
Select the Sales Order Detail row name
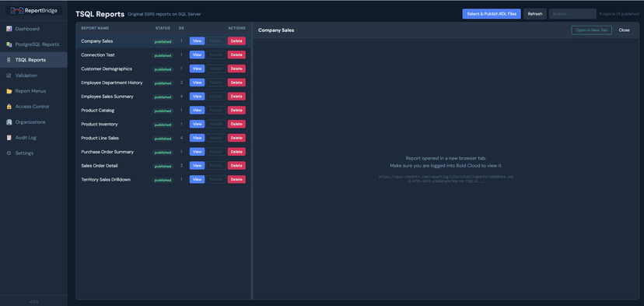(x=100, y=166)
